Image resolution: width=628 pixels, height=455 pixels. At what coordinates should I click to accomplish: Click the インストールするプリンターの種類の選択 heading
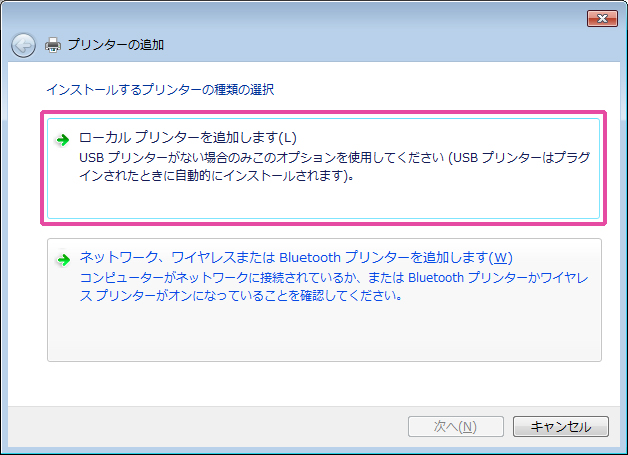tap(160, 89)
